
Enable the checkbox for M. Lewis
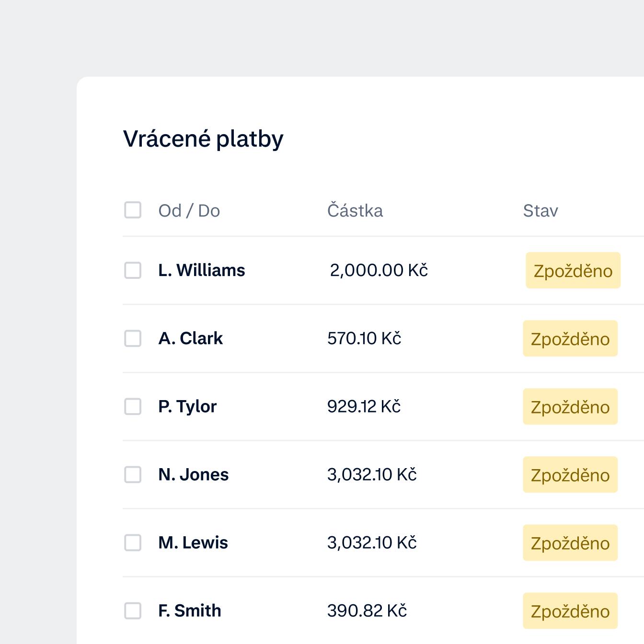[x=132, y=542]
